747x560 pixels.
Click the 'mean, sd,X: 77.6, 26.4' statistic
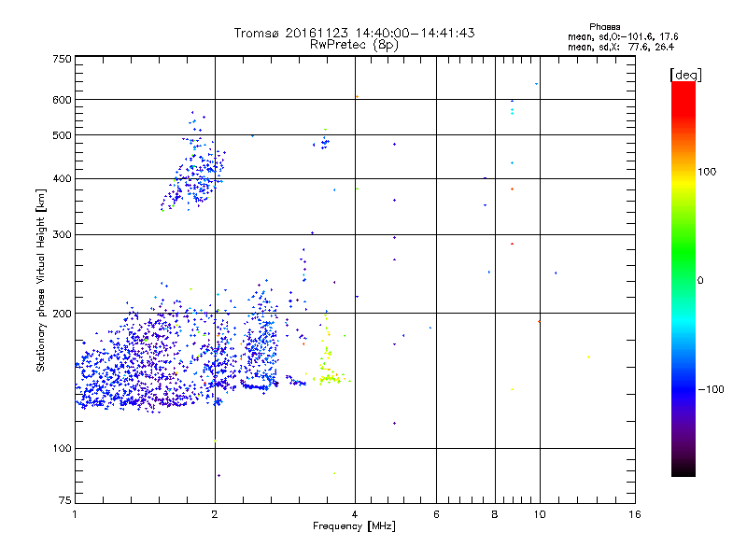click(621, 47)
